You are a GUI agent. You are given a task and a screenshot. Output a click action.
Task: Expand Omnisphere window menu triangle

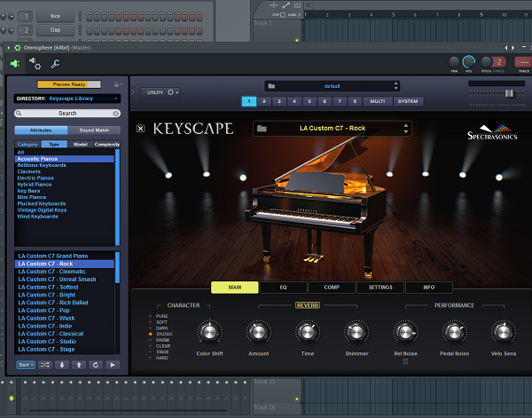pos(9,48)
